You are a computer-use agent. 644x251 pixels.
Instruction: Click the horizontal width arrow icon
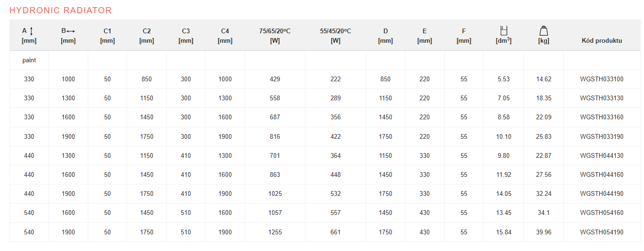[x=71, y=31]
